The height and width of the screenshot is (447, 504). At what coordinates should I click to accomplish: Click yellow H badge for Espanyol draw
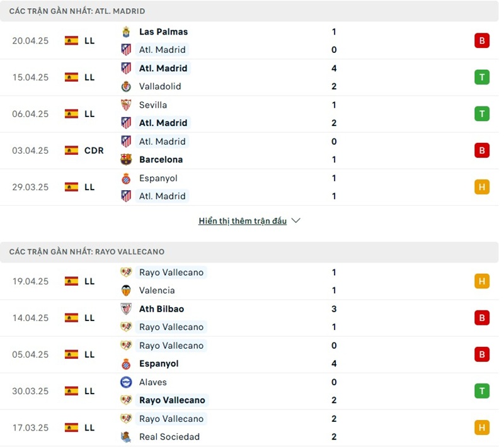[482, 187]
